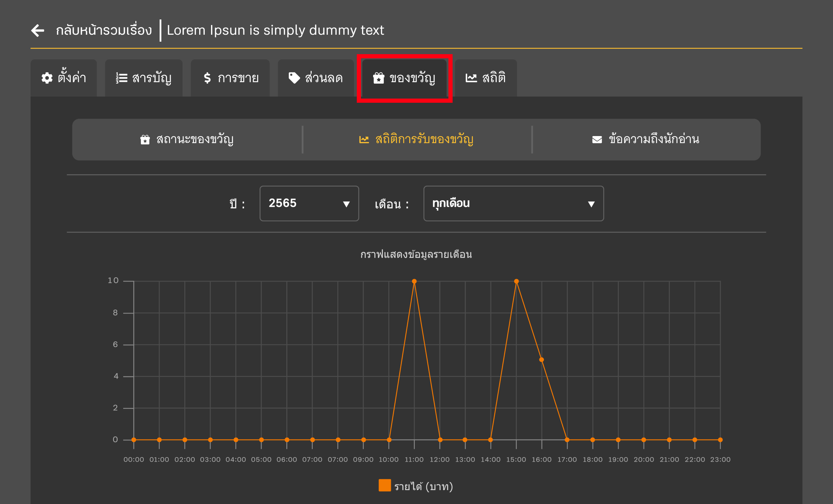Click gift icon beside สถานะของขวัญ
Screen dimensions: 833x504
coord(145,140)
